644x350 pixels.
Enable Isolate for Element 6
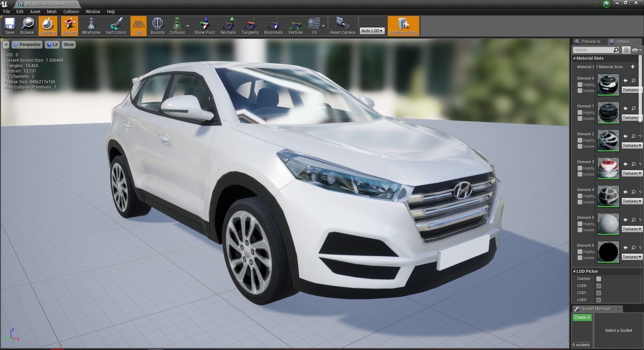pos(580,258)
